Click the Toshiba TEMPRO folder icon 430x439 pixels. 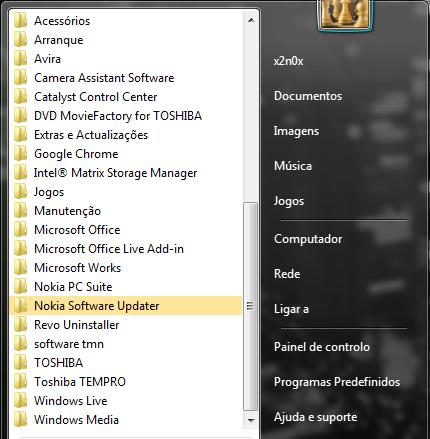(20, 382)
